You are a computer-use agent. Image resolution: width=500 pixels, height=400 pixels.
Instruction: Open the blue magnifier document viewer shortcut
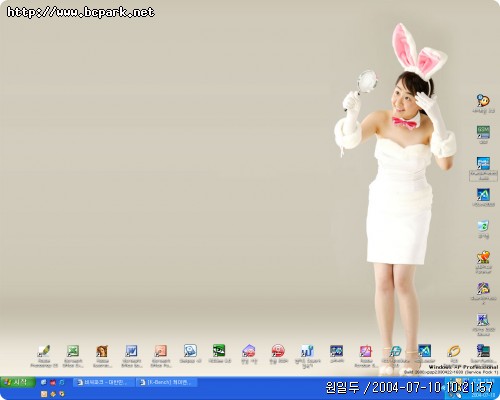pos(190,354)
